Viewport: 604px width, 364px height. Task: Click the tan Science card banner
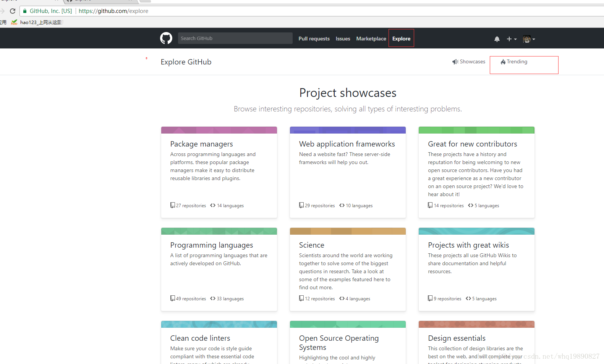coord(348,231)
